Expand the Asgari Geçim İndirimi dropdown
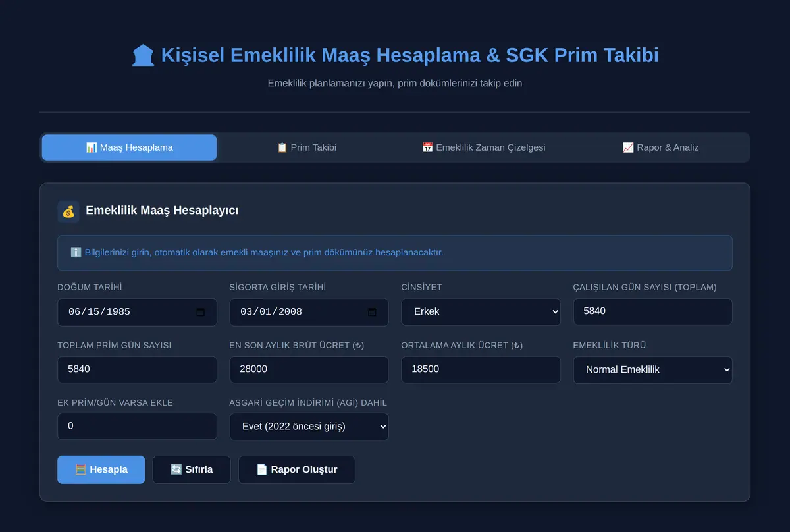The width and height of the screenshot is (790, 532). pos(309,427)
